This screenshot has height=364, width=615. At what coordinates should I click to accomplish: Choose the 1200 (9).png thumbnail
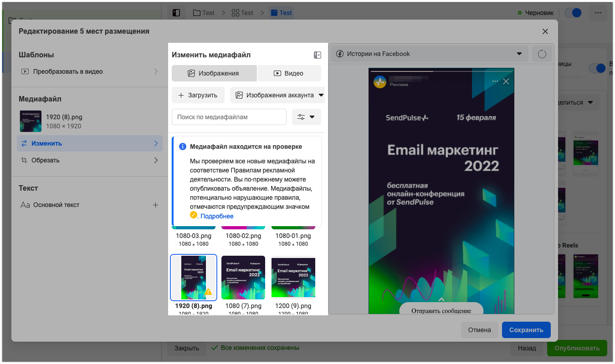(293, 278)
